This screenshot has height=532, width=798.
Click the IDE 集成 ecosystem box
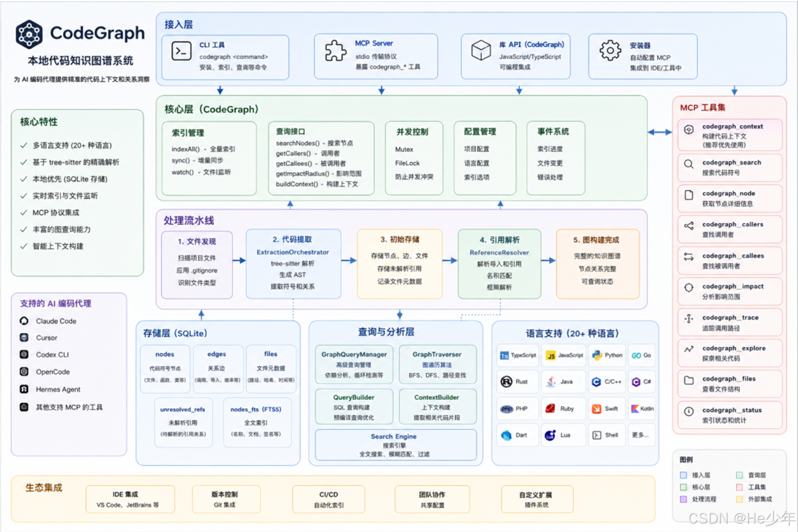pyautogui.click(x=130, y=499)
